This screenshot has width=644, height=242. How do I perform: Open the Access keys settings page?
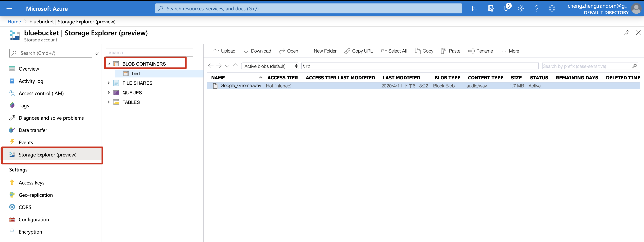(31, 183)
